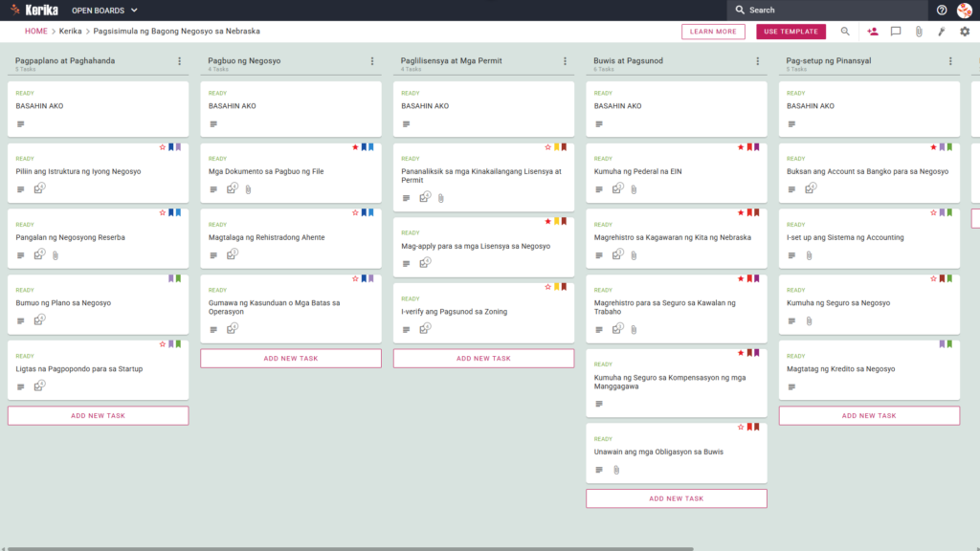
Task: Open the user profile avatar
Action: pos(965,10)
